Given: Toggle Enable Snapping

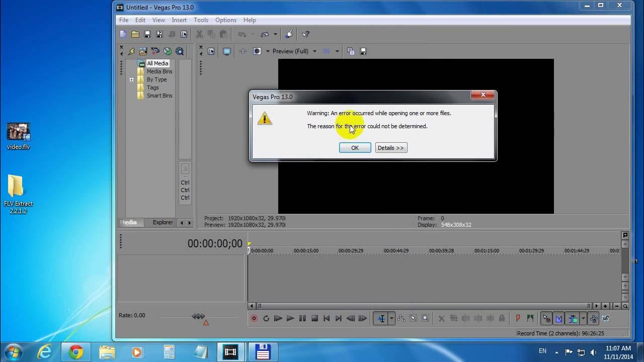Looking at the screenshot, I should pyautogui.click(x=546, y=318).
